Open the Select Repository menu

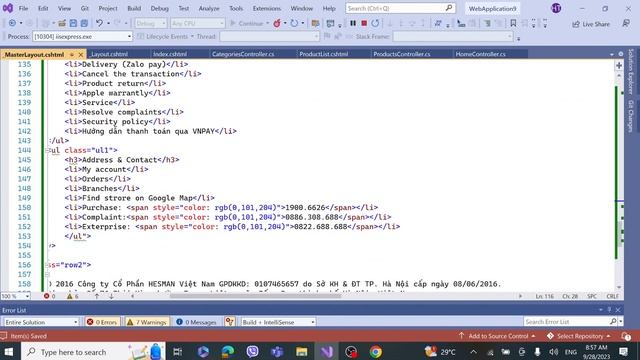pyautogui.click(x=578, y=336)
